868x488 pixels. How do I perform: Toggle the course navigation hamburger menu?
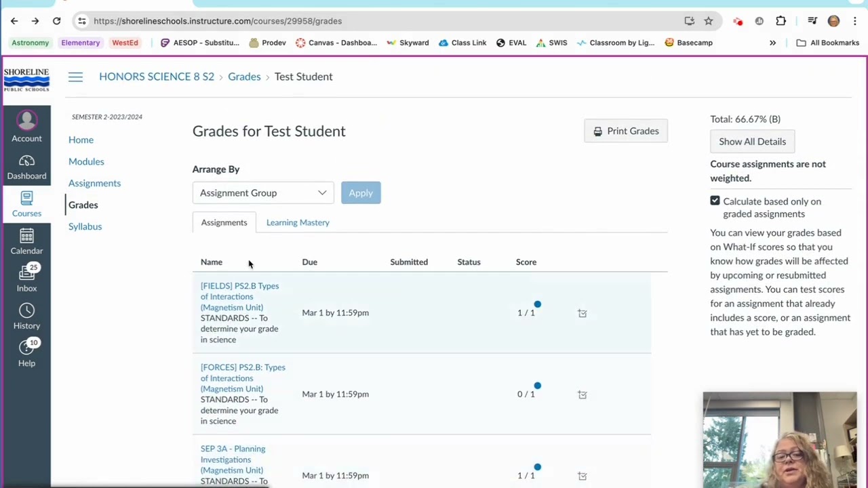[x=75, y=77]
